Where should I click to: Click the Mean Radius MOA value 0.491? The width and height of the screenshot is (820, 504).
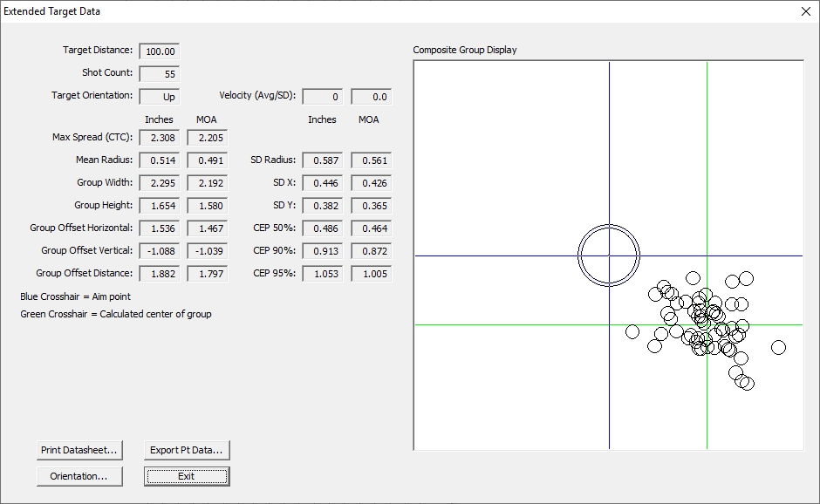pos(208,160)
